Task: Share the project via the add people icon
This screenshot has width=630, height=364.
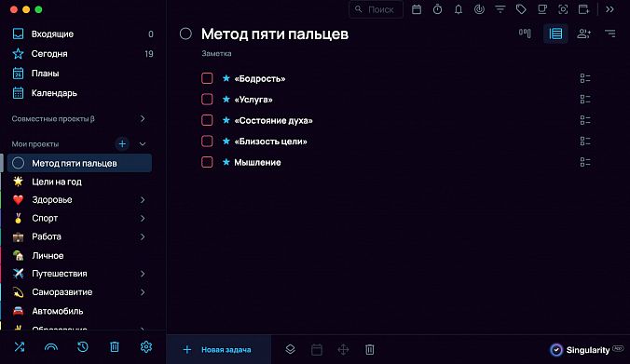Action: click(583, 34)
